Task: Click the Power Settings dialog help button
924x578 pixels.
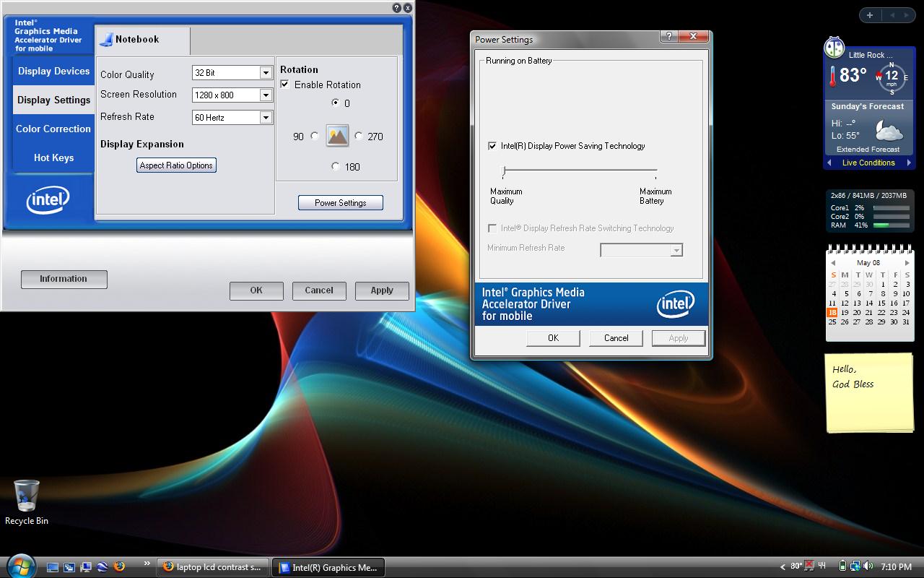Action: 669,37
